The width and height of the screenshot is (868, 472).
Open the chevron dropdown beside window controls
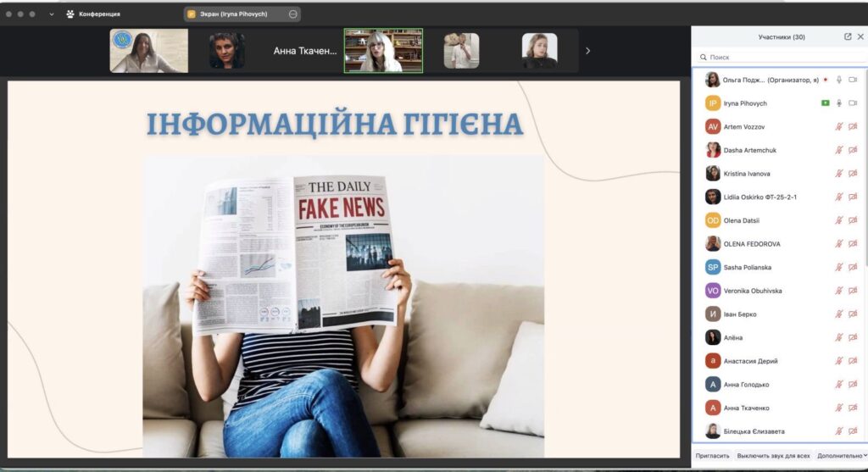tap(52, 14)
